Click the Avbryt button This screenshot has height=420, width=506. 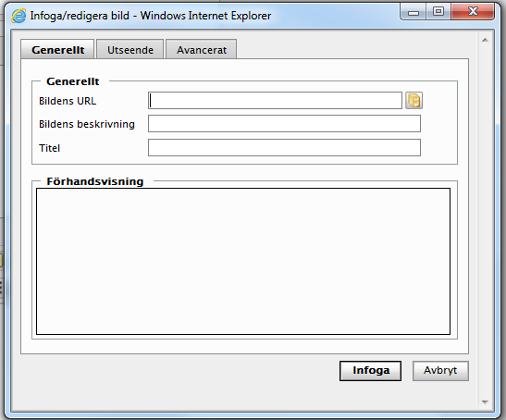pyautogui.click(x=440, y=371)
